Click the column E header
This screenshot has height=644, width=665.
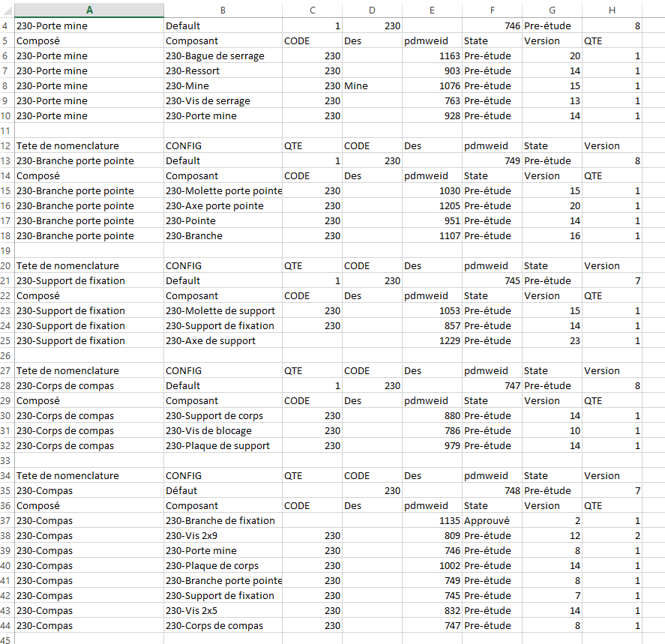pyautogui.click(x=432, y=9)
